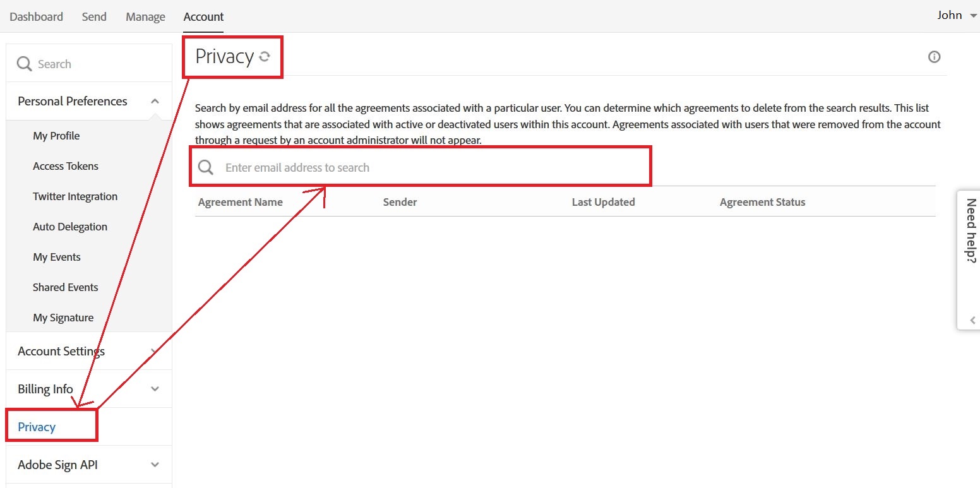The width and height of the screenshot is (980, 488).
Task: Expand the Account Settings section
Action: tap(155, 352)
